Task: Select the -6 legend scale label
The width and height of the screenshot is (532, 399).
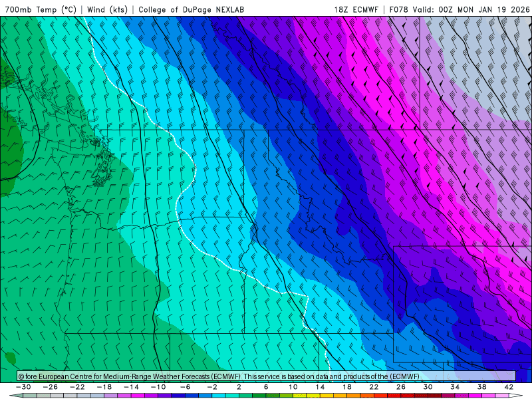Action: [x=186, y=387]
